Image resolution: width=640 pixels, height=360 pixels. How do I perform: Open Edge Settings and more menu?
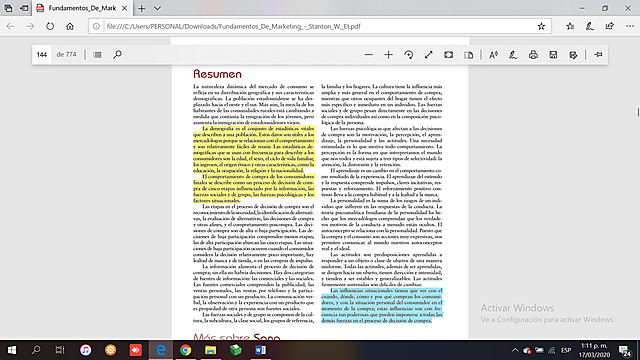[x=630, y=27]
